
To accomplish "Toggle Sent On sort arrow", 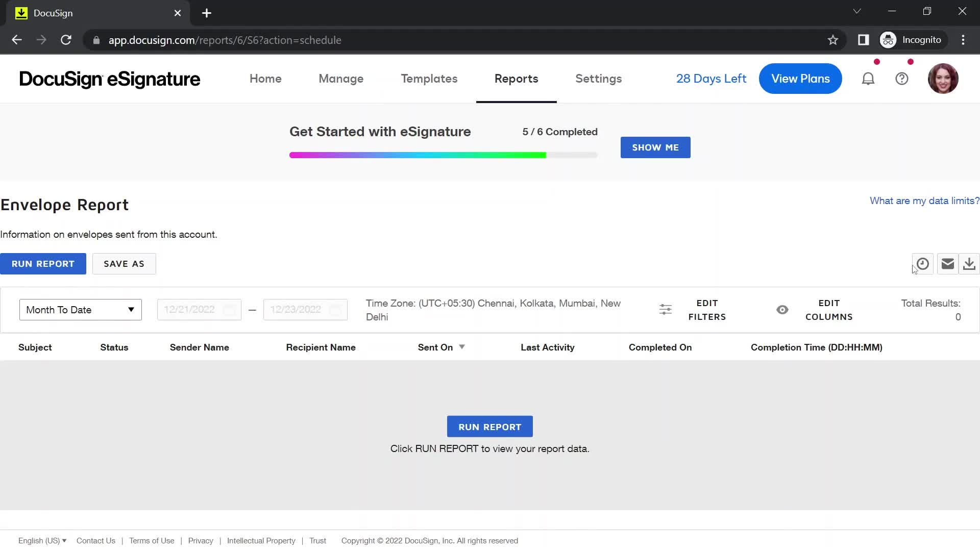I will (x=462, y=347).
